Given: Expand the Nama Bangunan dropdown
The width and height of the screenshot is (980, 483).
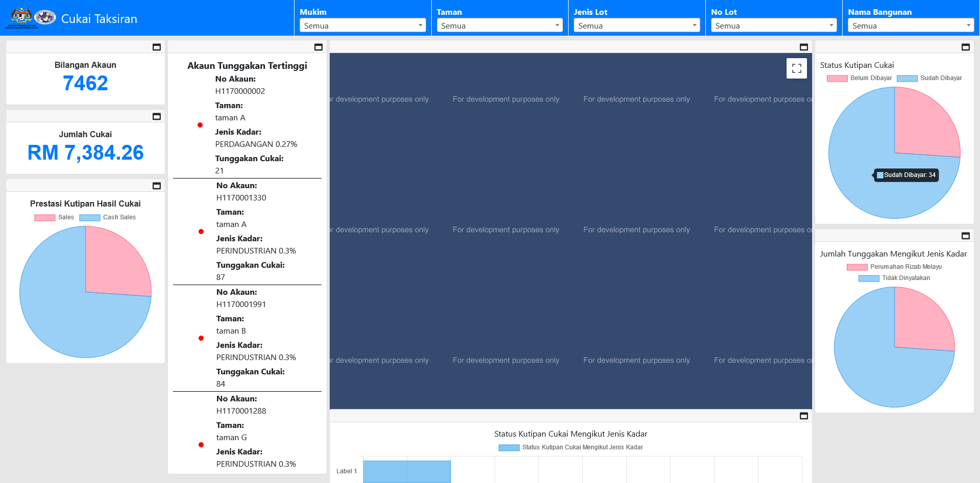Looking at the screenshot, I should point(911,26).
